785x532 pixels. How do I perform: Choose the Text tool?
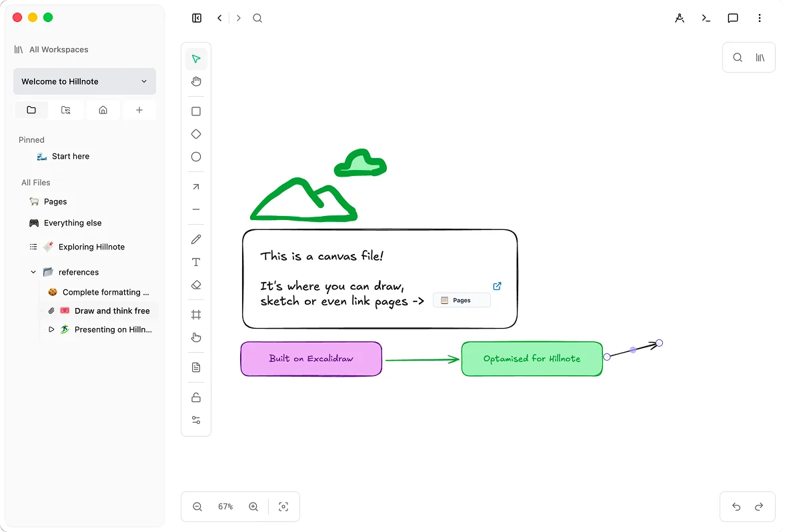coord(195,262)
